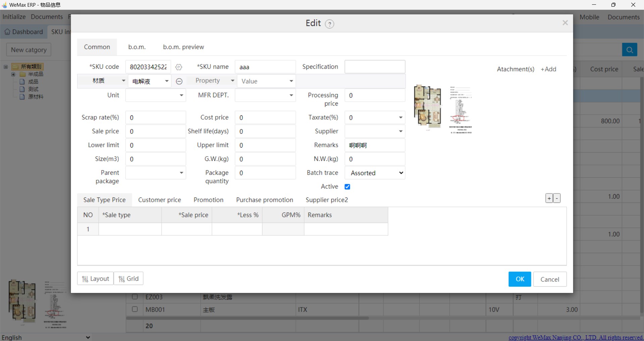Click into the Scrap rate(%) field

tap(156, 118)
